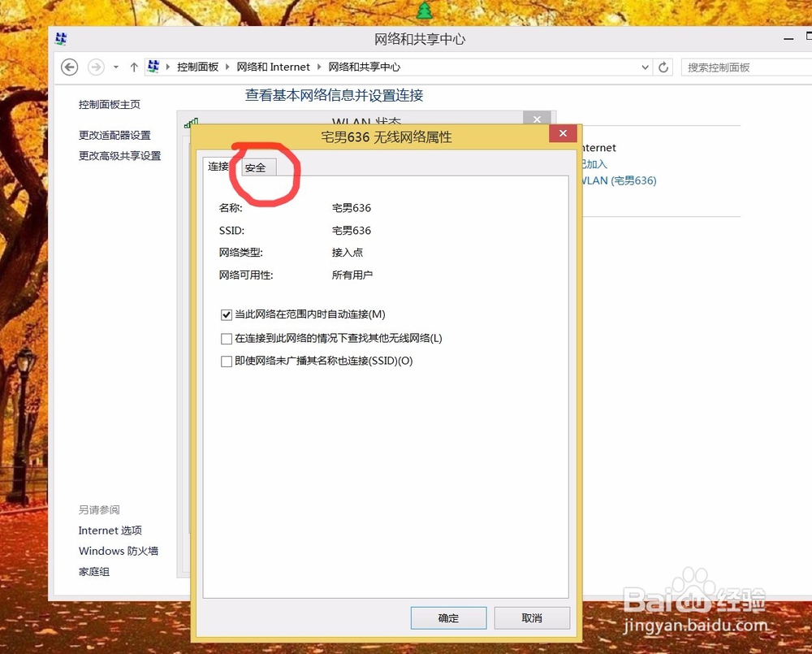The width and height of the screenshot is (812, 654).
Task: Click the grayed forward navigation arrow
Action: tap(95, 67)
